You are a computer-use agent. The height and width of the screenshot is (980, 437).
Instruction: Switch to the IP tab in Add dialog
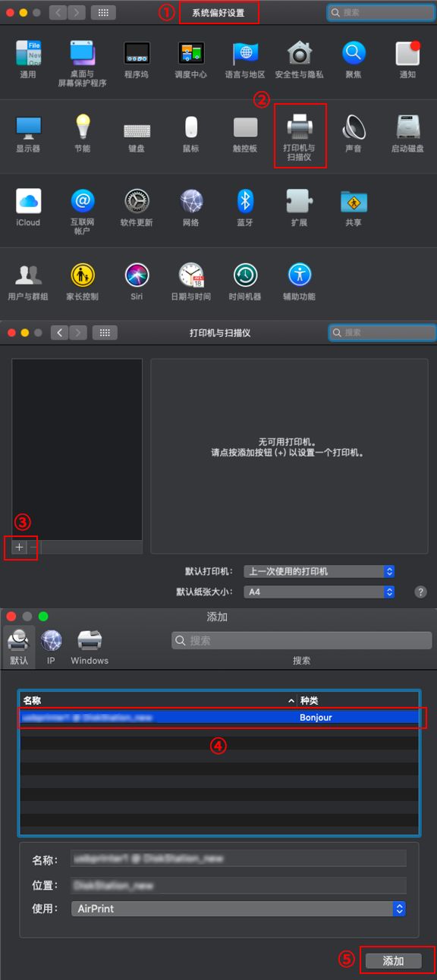pos(51,647)
